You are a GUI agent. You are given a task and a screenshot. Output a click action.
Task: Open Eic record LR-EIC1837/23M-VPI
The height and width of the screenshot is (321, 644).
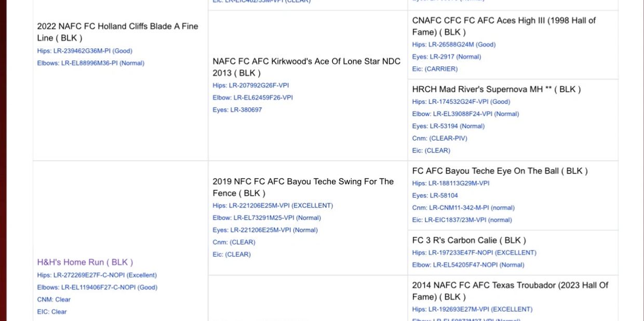[462, 220]
